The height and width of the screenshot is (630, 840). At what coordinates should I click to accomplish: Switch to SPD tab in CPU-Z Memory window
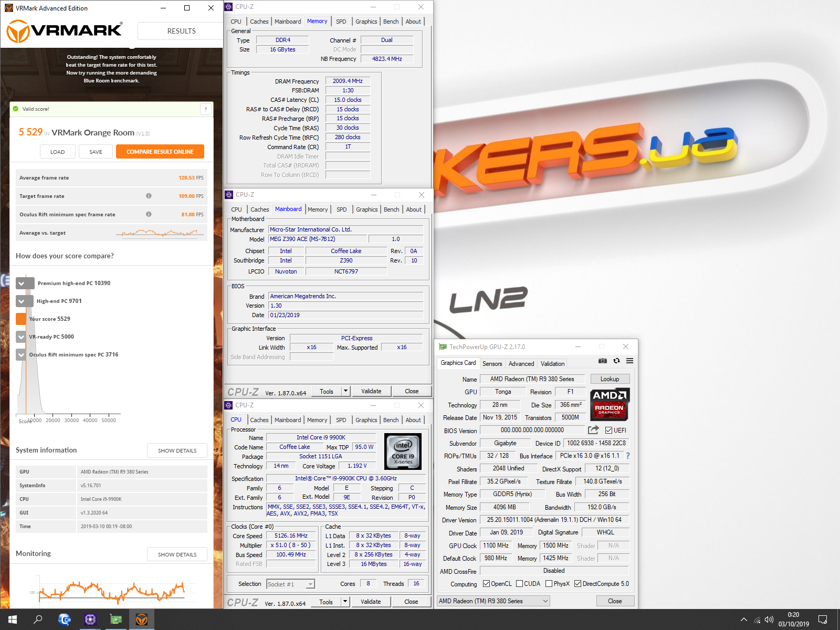click(341, 22)
